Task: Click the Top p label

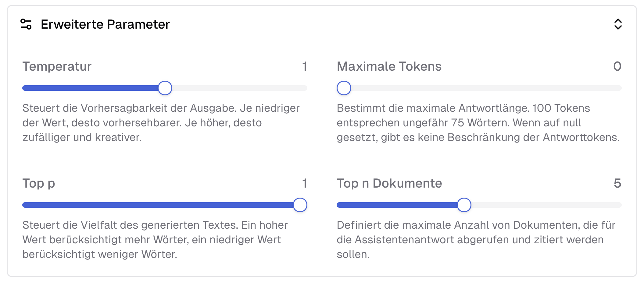Action: click(39, 184)
